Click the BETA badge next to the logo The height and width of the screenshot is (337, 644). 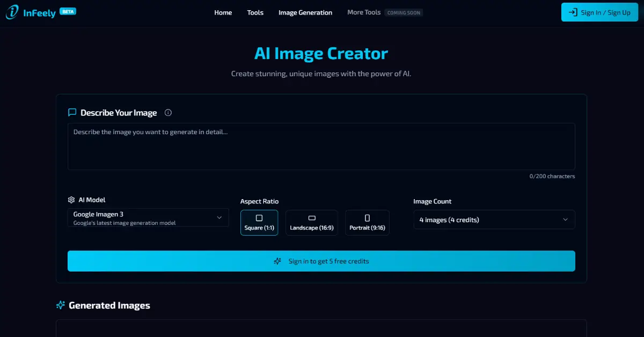point(68,11)
